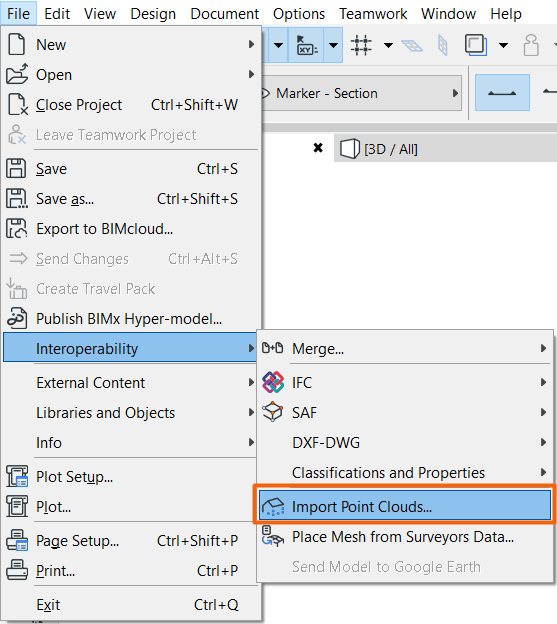
Task: Expand the IFC submenu arrow
Action: pos(543,382)
